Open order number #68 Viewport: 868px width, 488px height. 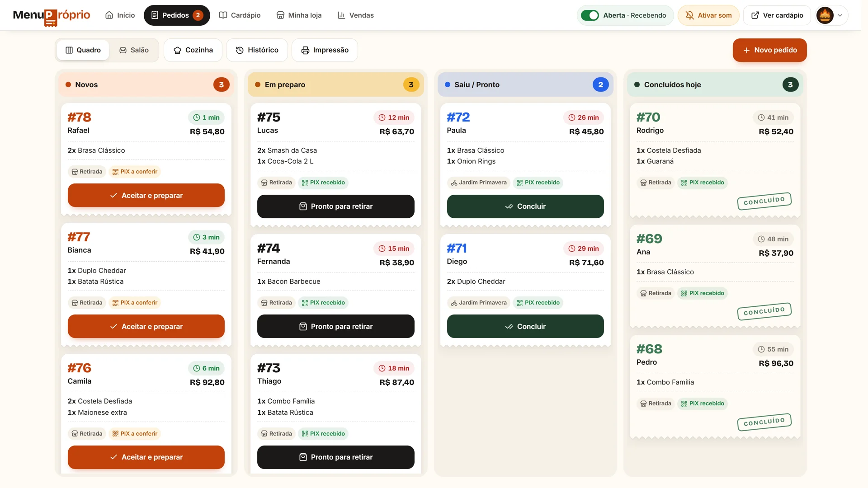pos(649,349)
